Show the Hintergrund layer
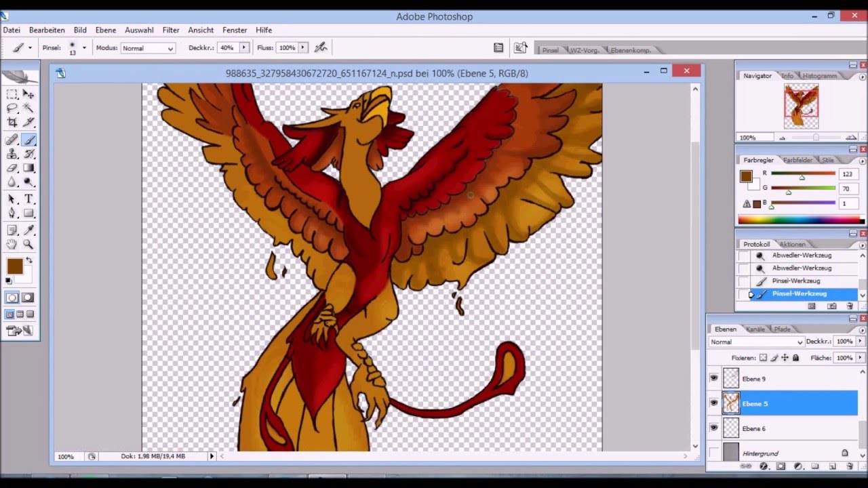Screen dimensions: 868x488 713,453
